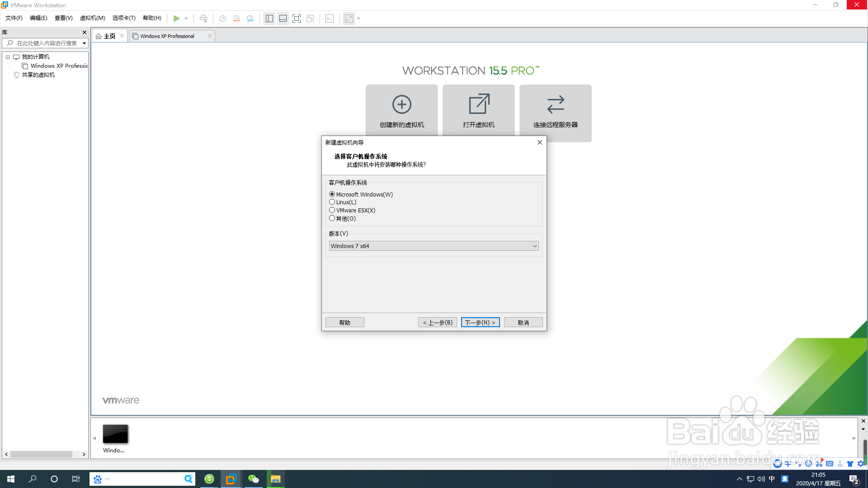Click the 上一步(B) back button

coord(437,322)
